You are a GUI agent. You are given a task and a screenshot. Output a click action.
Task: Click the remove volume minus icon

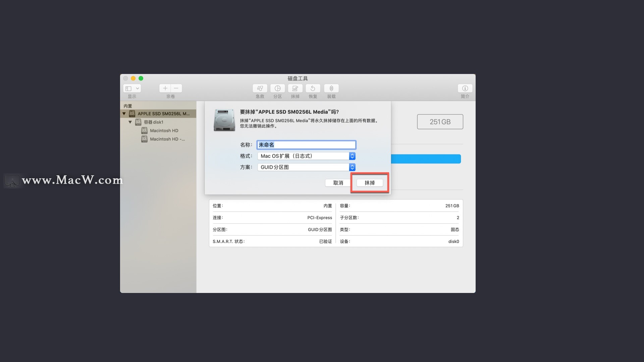click(176, 88)
